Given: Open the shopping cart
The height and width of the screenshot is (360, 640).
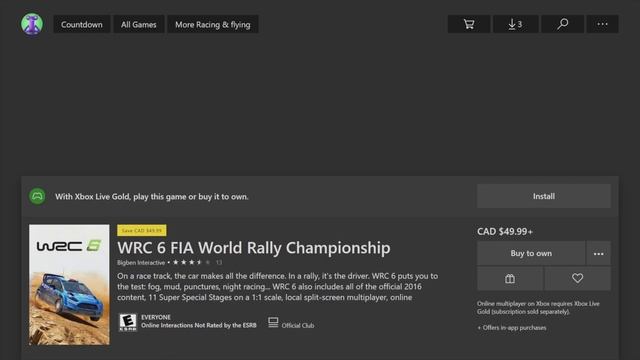Looking at the screenshot, I should (469, 24).
